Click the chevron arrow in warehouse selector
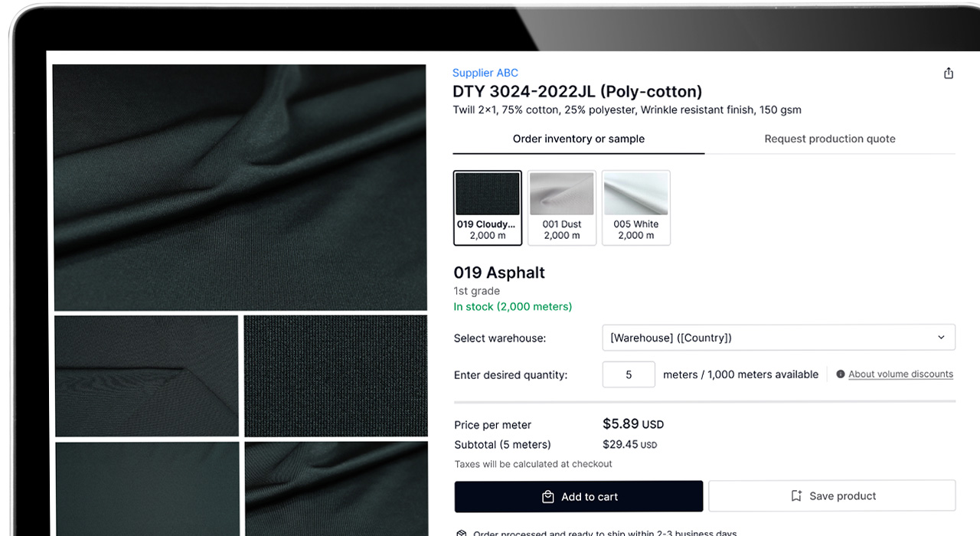Viewport: 980px width, 536px height. [941, 338]
